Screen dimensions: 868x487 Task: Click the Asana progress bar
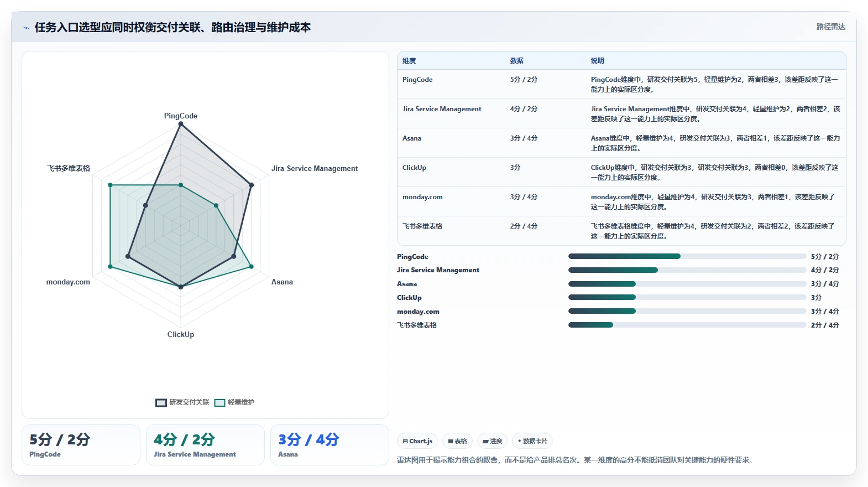[687, 284]
